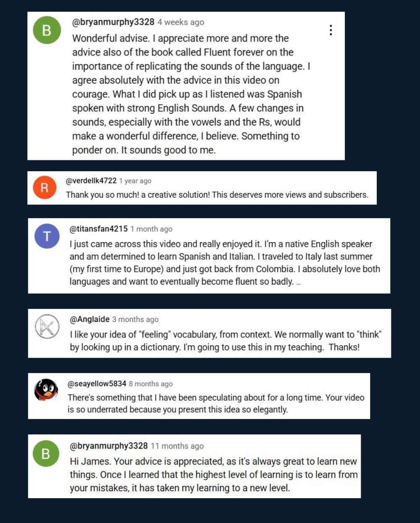Visit the @verdellk4722 channel link
The image size is (420, 523).
(x=91, y=181)
